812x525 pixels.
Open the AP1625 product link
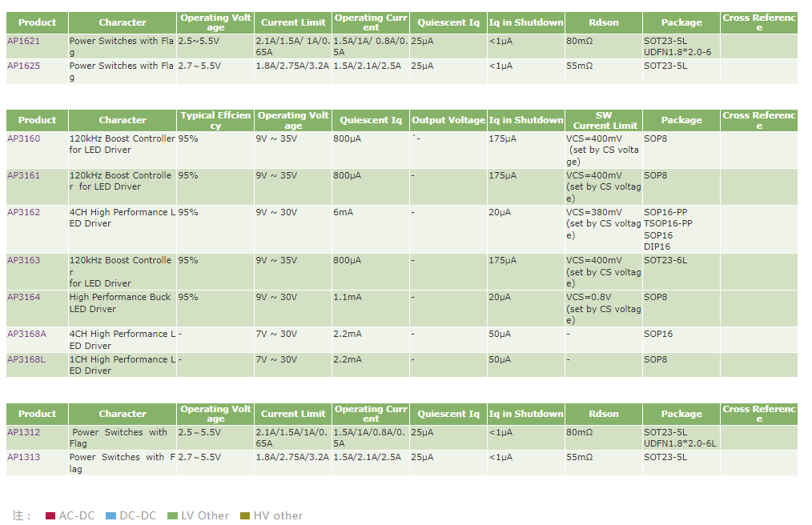click(x=23, y=66)
